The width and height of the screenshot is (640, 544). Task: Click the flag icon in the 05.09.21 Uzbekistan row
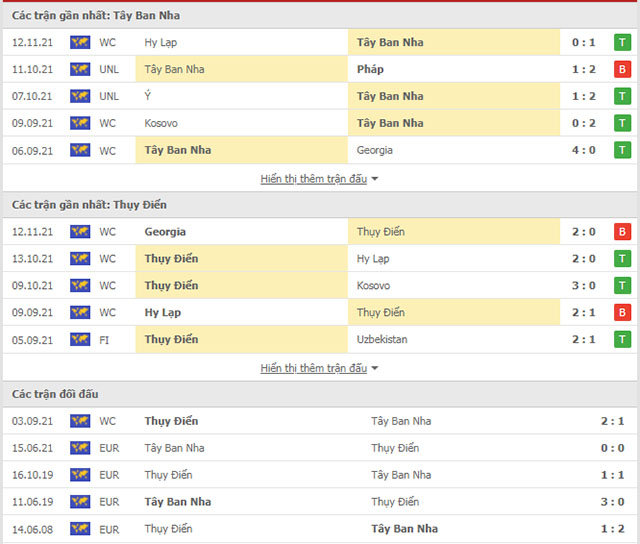[x=80, y=340]
